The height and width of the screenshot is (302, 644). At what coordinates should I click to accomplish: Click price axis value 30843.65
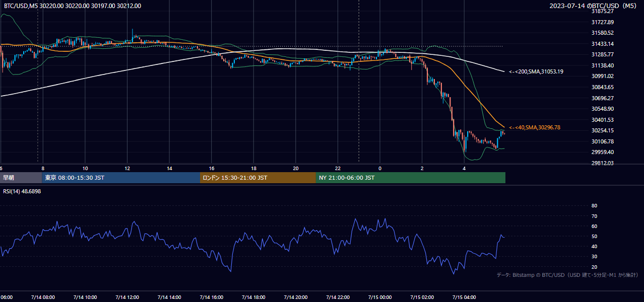(602, 87)
